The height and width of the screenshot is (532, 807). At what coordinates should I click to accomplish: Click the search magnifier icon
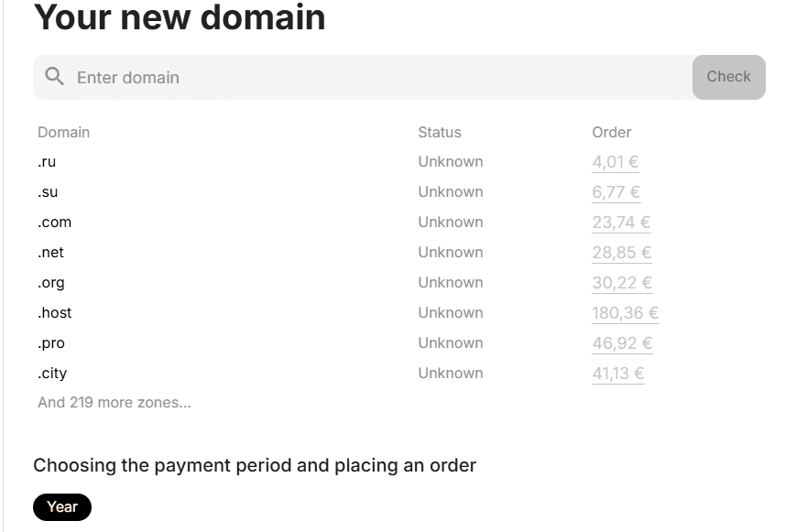tap(54, 77)
